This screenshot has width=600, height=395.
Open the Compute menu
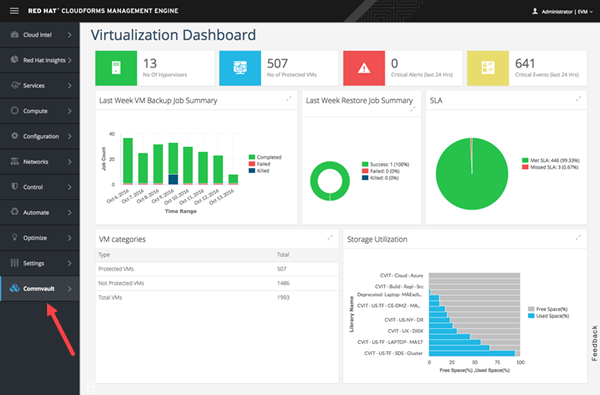40,111
